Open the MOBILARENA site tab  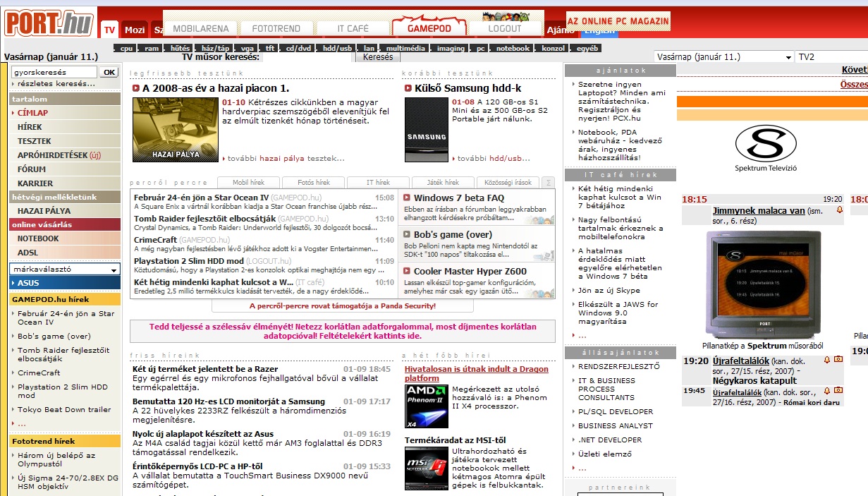coord(201,29)
